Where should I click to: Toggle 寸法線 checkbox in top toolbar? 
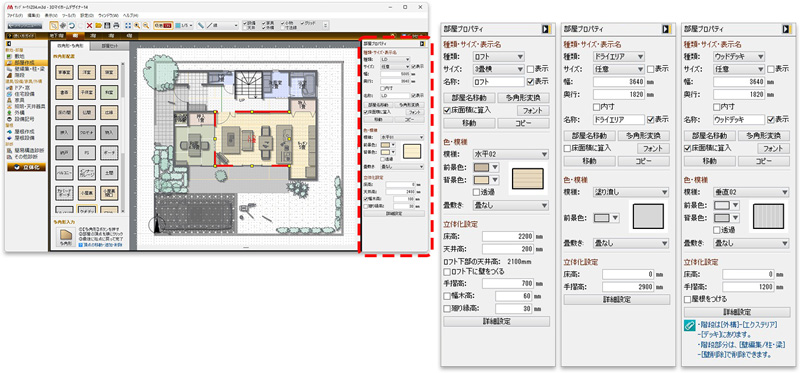(282, 28)
